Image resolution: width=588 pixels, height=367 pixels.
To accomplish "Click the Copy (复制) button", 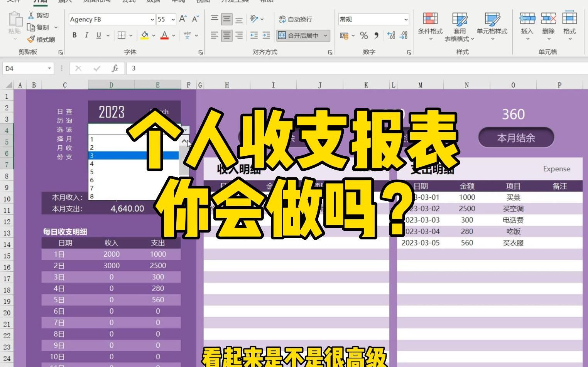I will 38,27.
